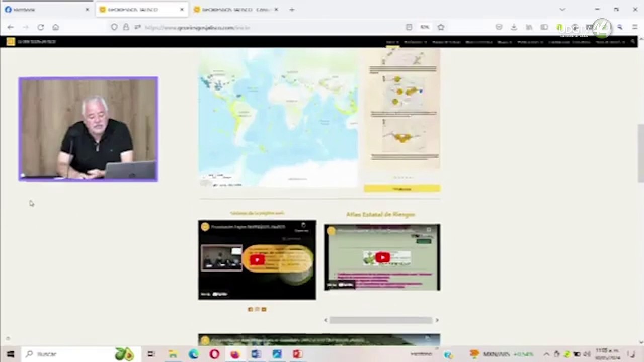
Task: Open site security padlock info
Action: [126, 27]
